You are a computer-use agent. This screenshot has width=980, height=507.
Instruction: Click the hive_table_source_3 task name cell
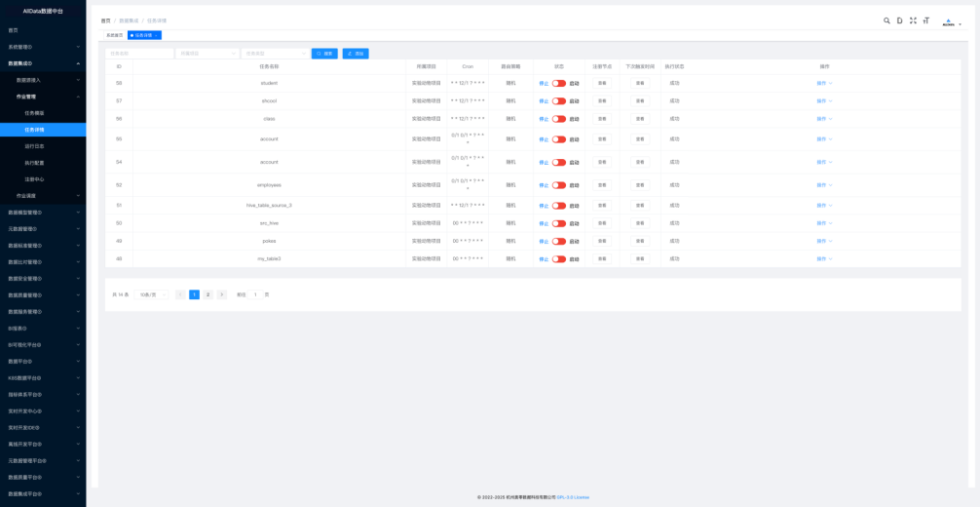pyautogui.click(x=270, y=206)
